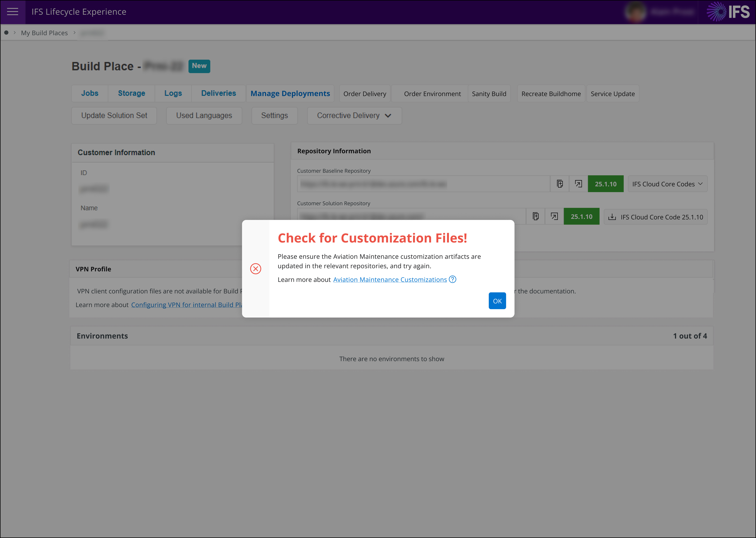Copy the Customer Solution Repository URL
Screen dimensions: 756x538
(x=535, y=216)
